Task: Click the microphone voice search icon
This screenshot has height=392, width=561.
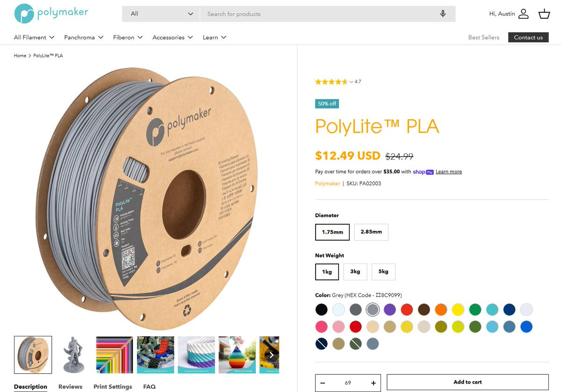Action: pos(443,14)
